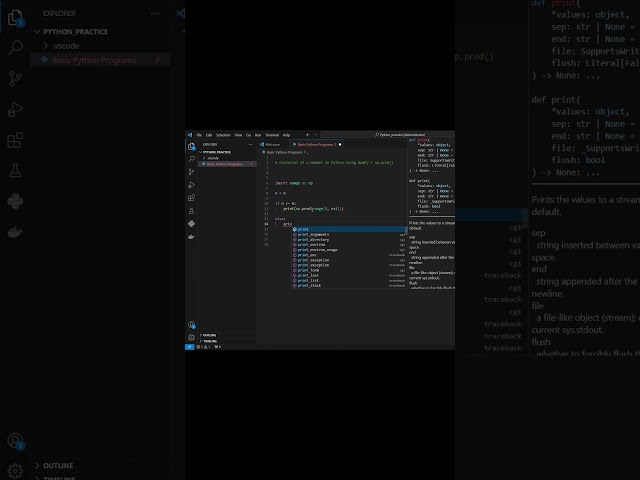Open the Edit menu
This screenshot has width=640, height=480.
tap(209, 135)
